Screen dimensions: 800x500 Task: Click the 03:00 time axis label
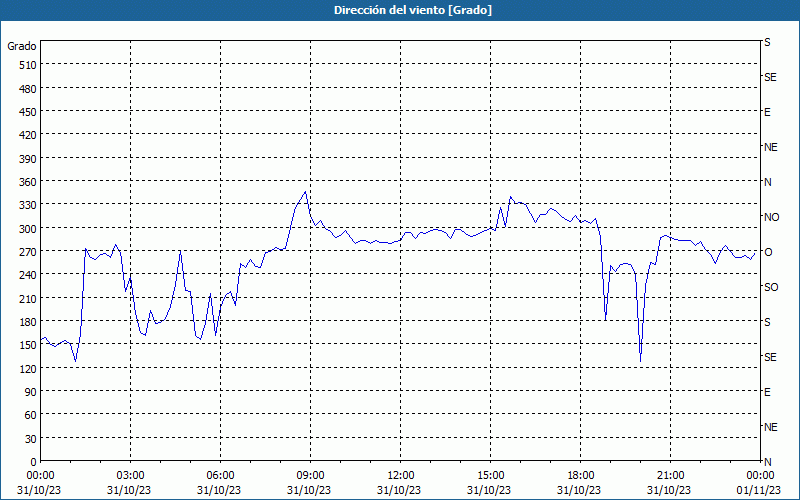click(131, 476)
